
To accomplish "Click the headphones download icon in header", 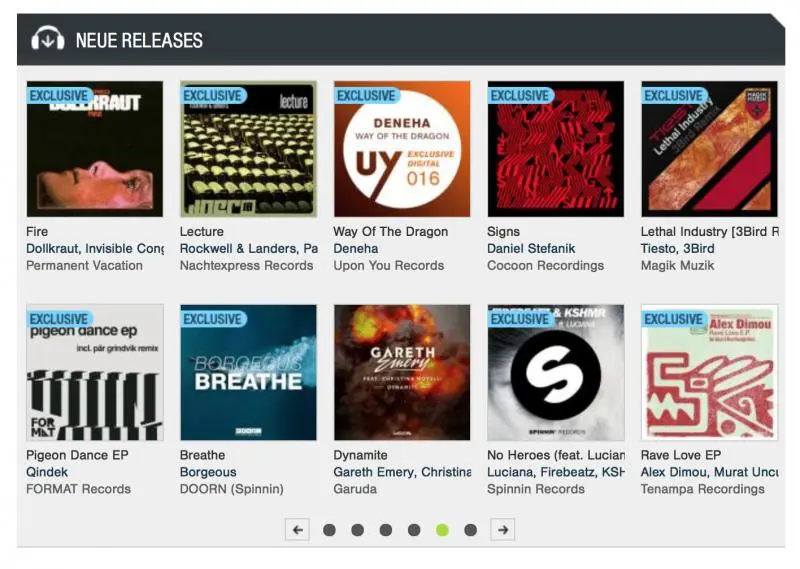I will click(47, 39).
